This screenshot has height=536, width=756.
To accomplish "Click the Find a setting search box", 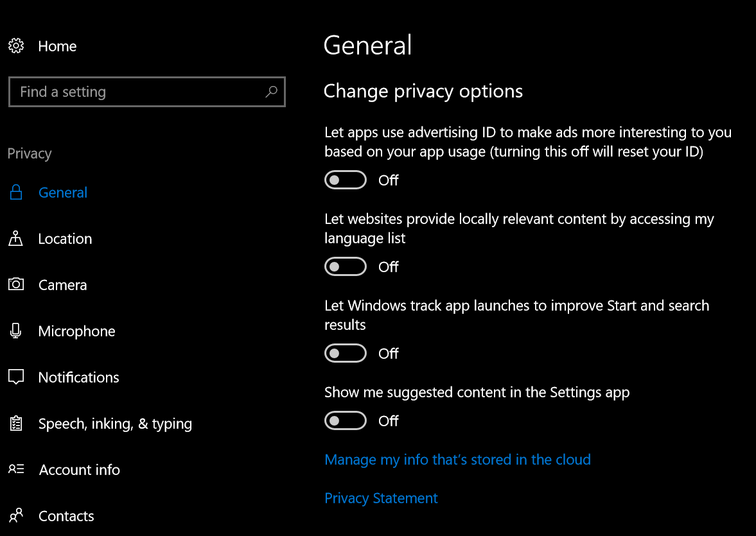I will pos(138,92).
